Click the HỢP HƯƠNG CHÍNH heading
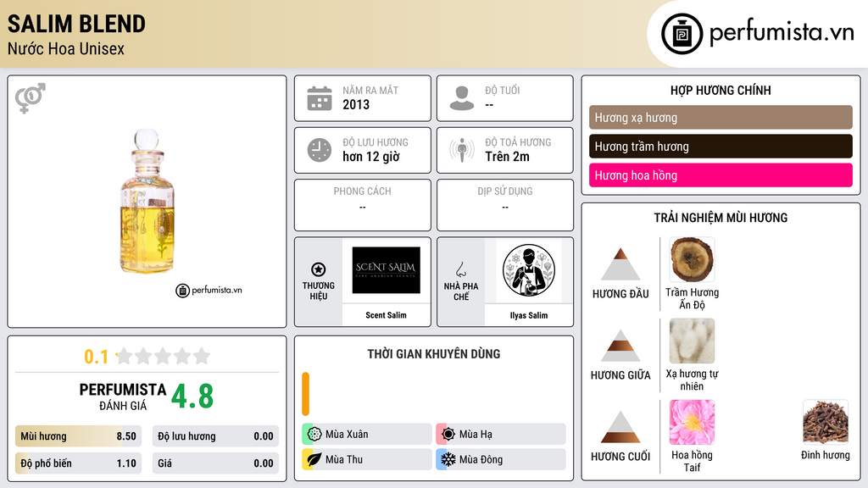 [x=721, y=90]
